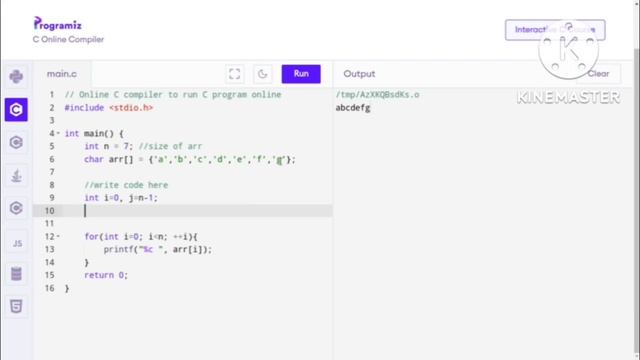640x360 pixels.
Task: Run the C program
Action: pos(301,74)
